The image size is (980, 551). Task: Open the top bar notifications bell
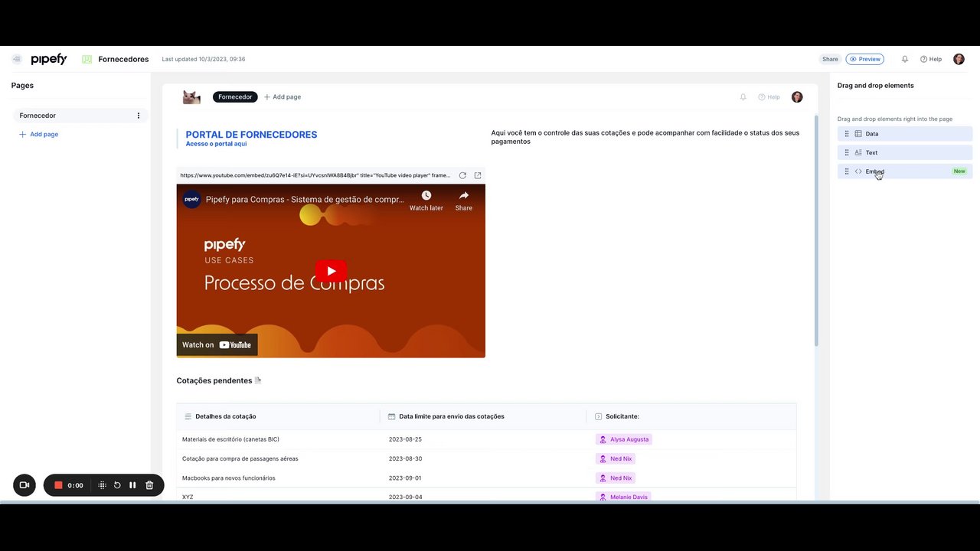905,59
